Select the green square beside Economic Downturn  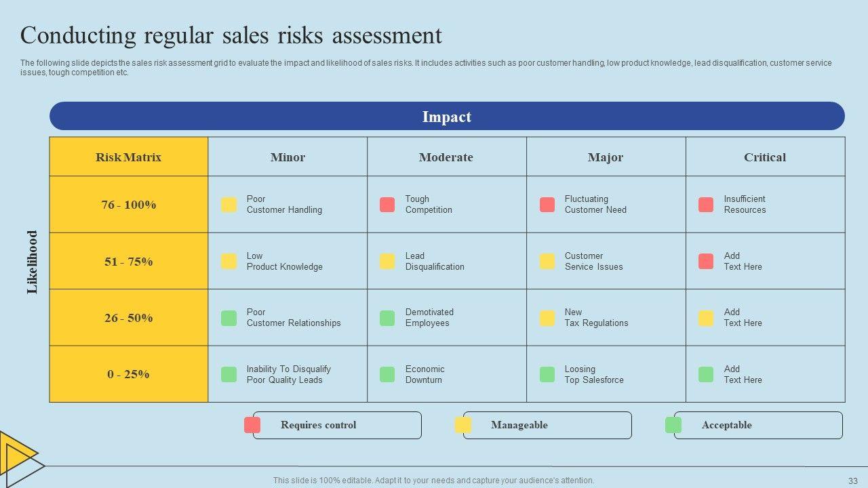pyautogui.click(x=387, y=374)
